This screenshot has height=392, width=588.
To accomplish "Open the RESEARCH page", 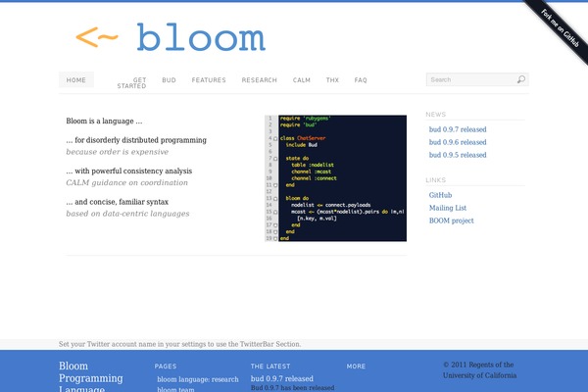I will pos(259,80).
